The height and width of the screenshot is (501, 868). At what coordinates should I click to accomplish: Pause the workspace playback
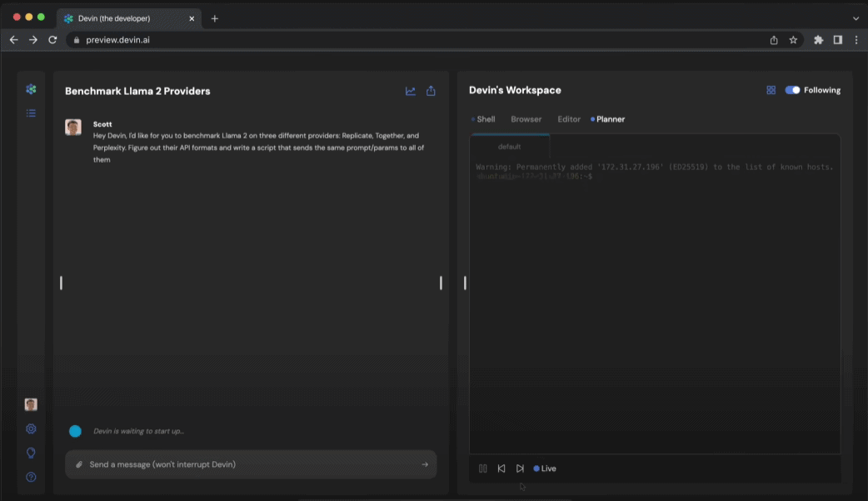click(482, 468)
